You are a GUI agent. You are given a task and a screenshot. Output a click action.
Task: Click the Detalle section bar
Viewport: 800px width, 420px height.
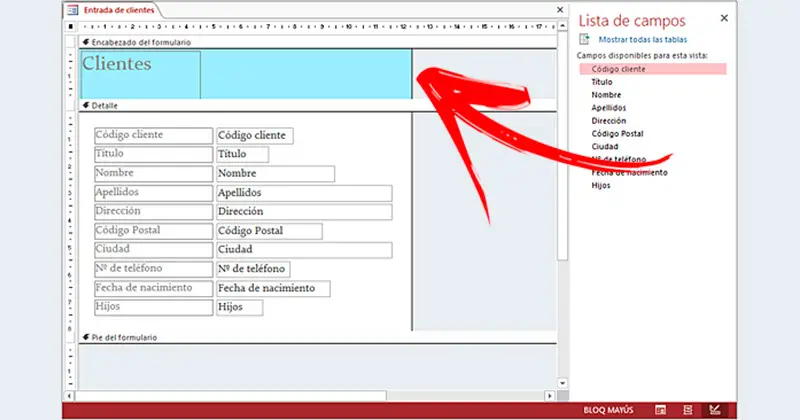coord(318,106)
